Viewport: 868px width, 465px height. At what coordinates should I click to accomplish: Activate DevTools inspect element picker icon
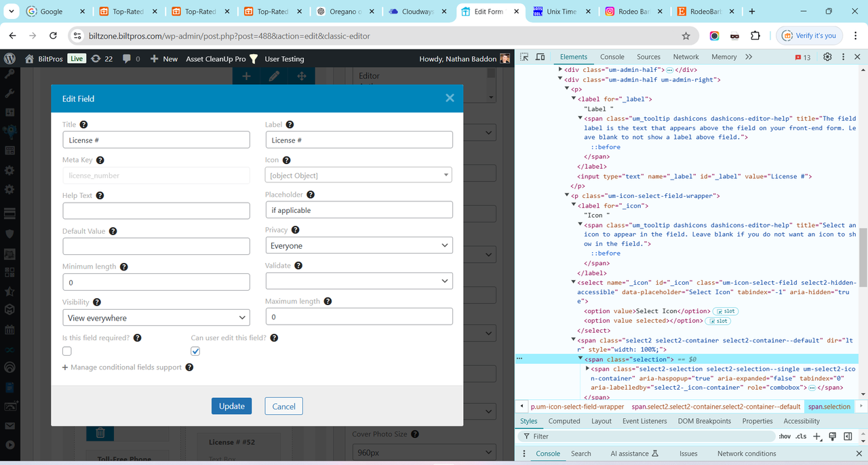[525, 57]
